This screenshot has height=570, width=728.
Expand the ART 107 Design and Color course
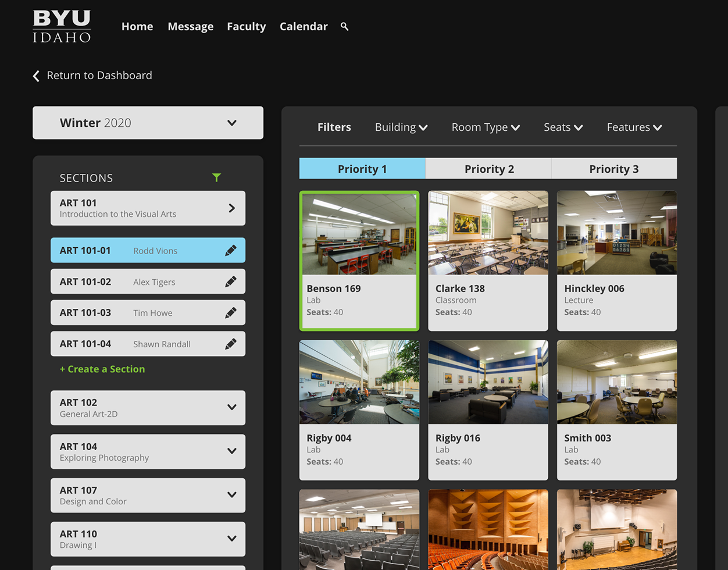(x=148, y=496)
